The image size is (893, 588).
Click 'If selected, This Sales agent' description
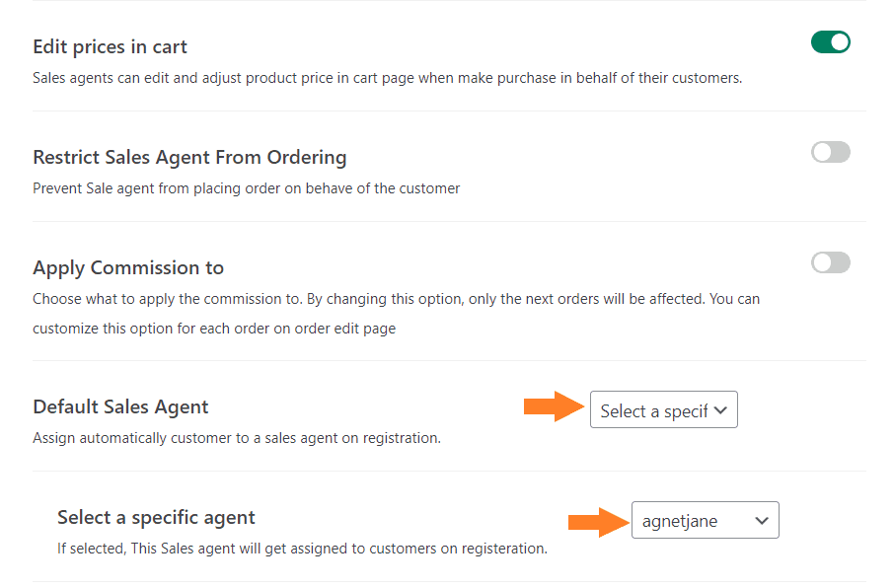click(302, 549)
